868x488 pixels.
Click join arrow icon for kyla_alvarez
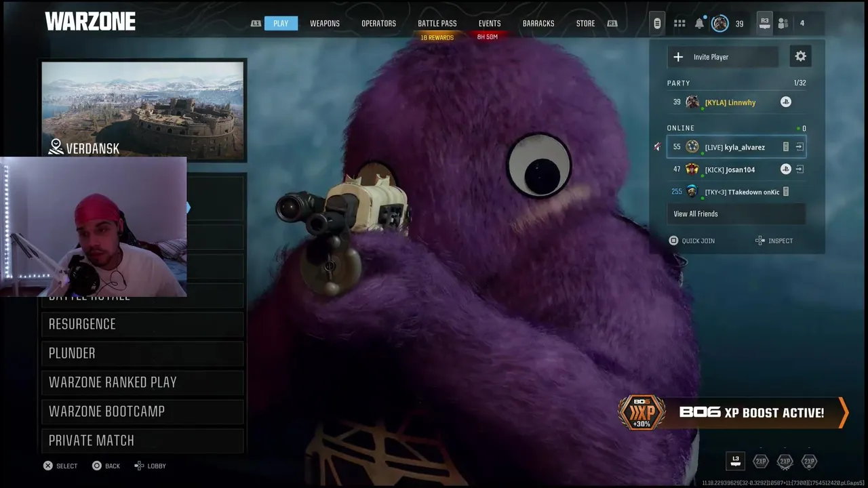pos(799,147)
